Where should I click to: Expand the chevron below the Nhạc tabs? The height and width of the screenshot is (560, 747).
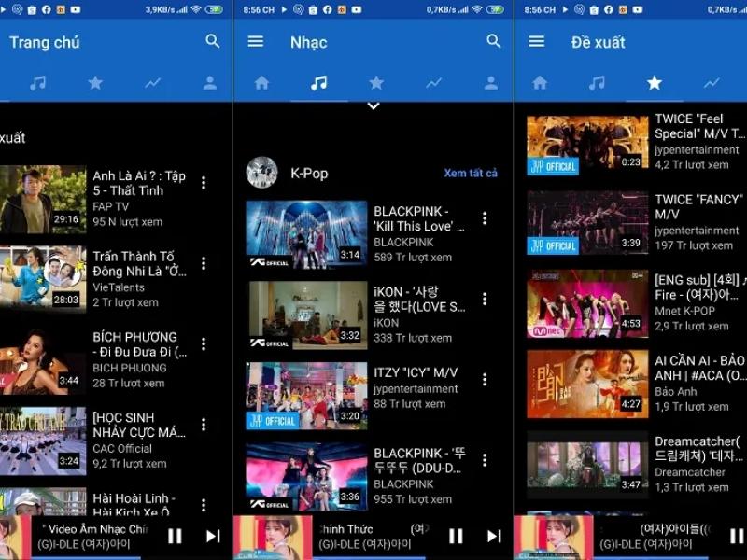click(373, 105)
